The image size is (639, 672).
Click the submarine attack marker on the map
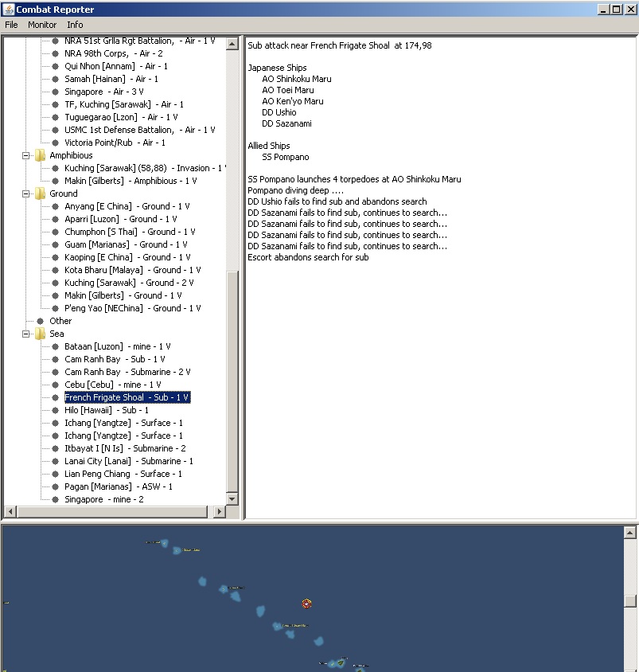(x=306, y=604)
